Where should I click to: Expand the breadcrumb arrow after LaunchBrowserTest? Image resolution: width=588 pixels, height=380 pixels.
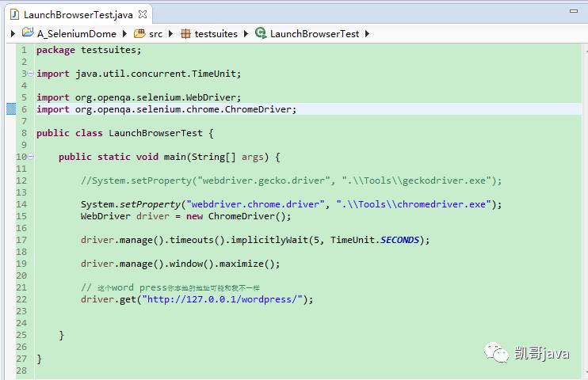point(367,34)
